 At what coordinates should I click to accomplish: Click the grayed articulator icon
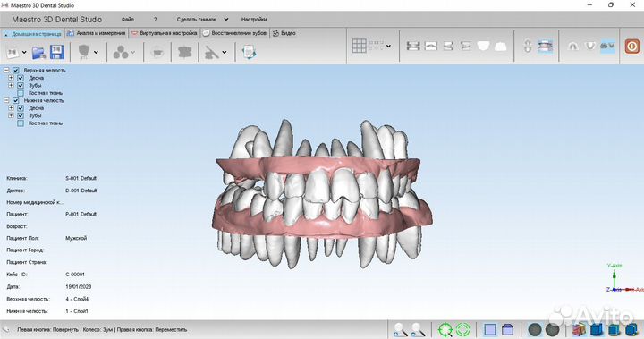tap(157, 52)
